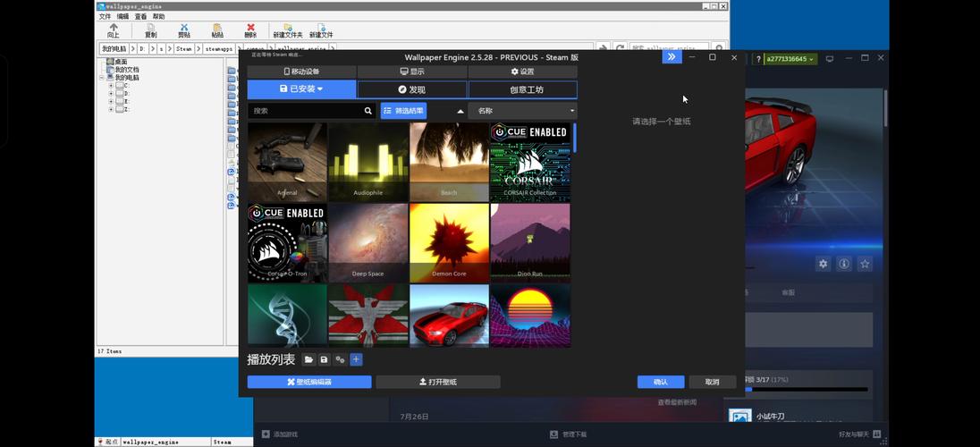This screenshot has width=980, height=447.
Task: Click the Steam help question mark icon
Action: [758, 59]
